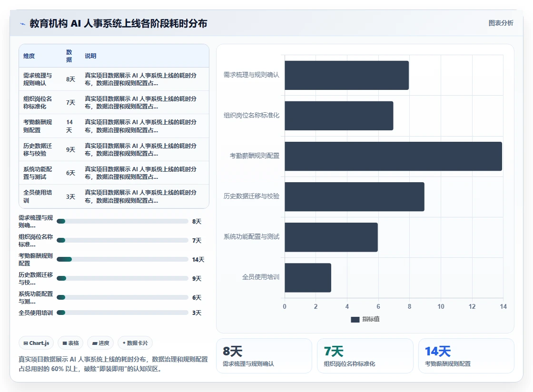Click the x-axis tick label 10

(x=441, y=307)
